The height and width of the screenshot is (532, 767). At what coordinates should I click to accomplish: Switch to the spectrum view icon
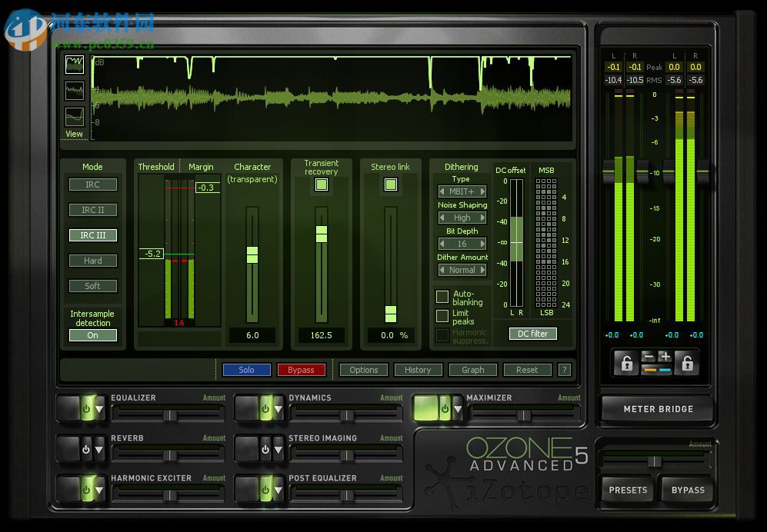click(75, 91)
